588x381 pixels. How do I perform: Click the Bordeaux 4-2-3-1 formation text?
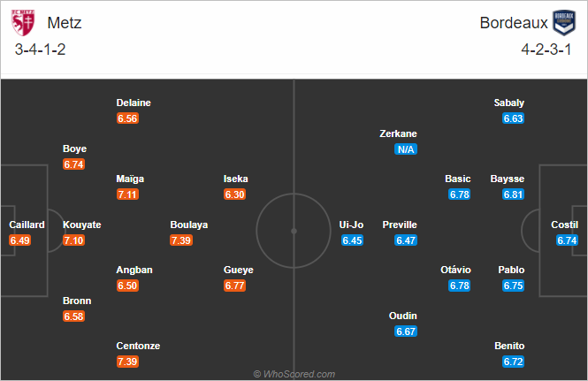546,50
